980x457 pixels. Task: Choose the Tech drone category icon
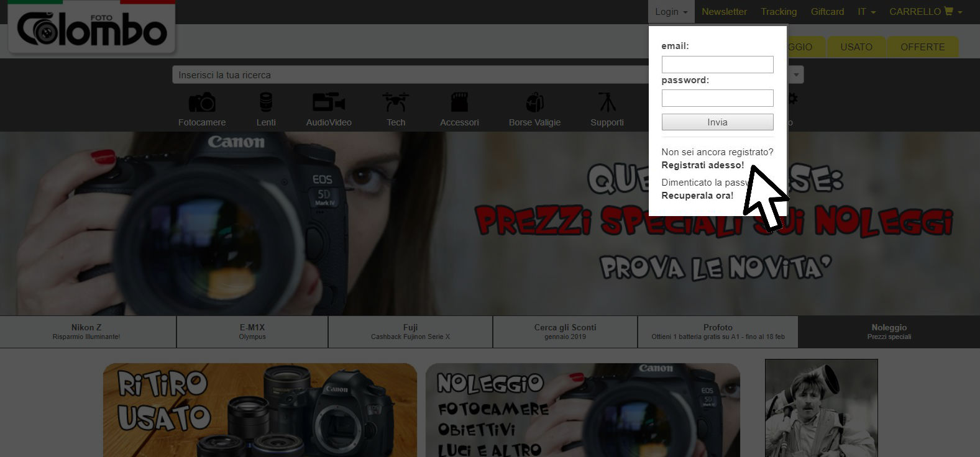point(396,102)
